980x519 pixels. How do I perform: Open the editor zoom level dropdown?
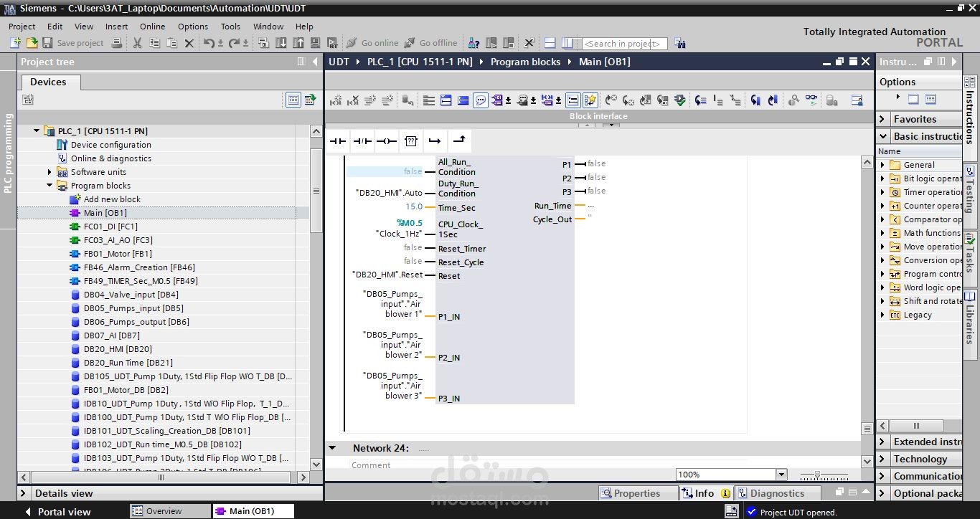781,474
